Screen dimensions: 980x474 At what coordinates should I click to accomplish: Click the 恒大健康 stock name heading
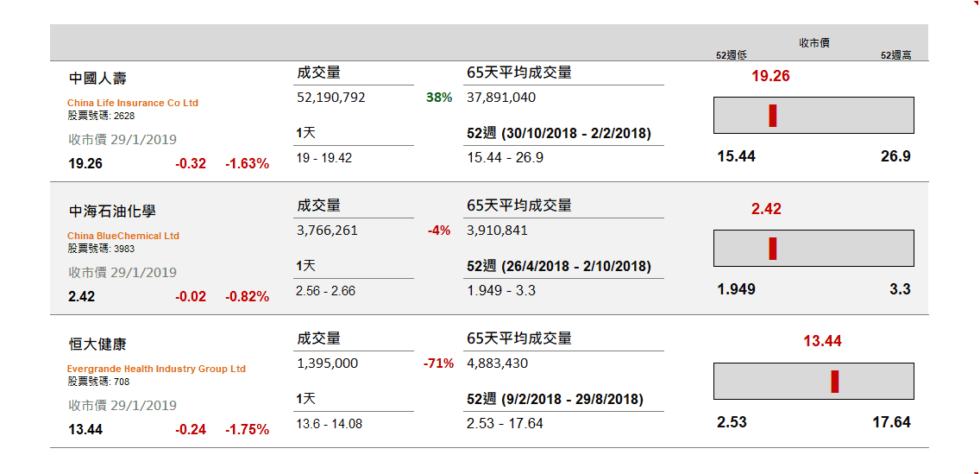point(97,344)
